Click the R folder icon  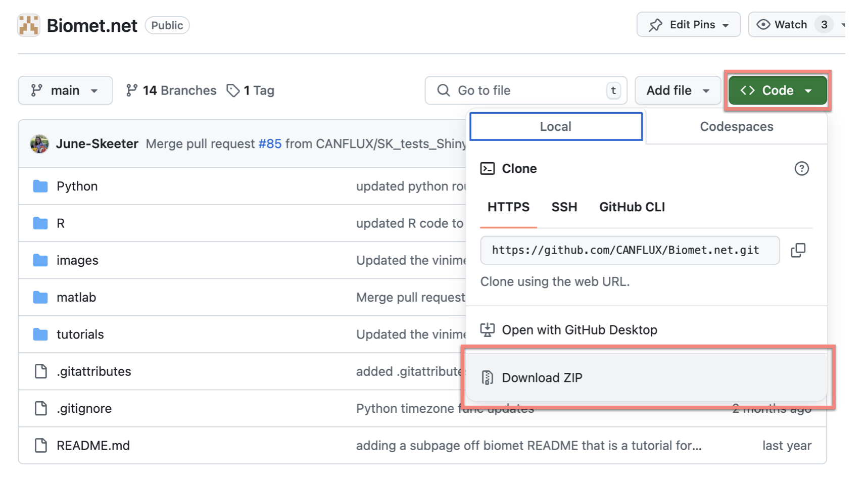pos(40,223)
